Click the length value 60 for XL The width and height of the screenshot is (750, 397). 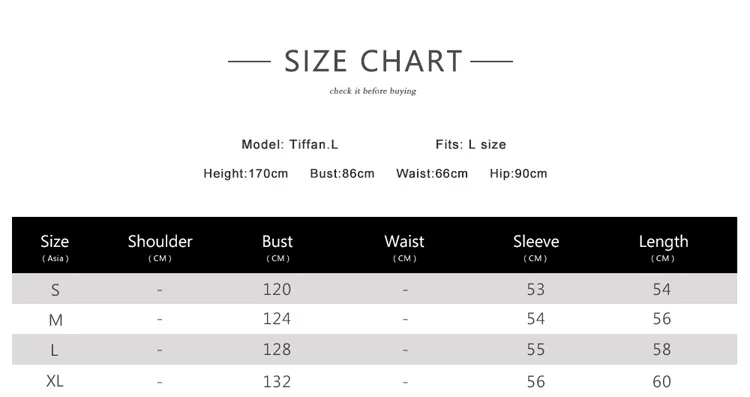[x=662, y=382]
